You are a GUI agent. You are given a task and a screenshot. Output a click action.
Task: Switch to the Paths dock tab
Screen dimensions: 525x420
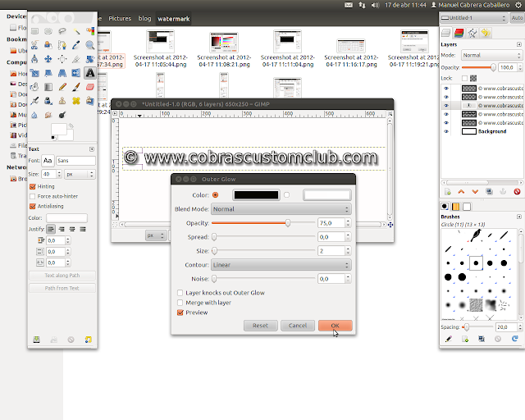click(x=472, y=33)
